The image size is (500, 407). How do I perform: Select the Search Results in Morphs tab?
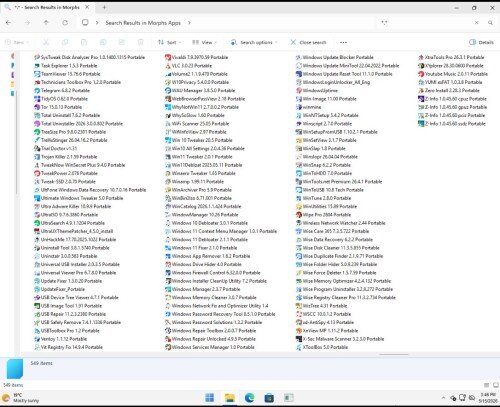coord(47,7)
